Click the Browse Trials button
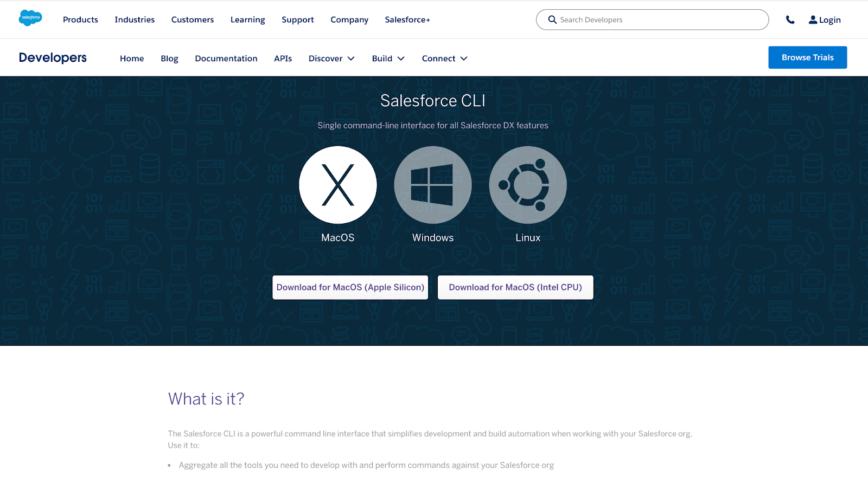The width and height of the screenshot is (868, 478). pos(808,57)
